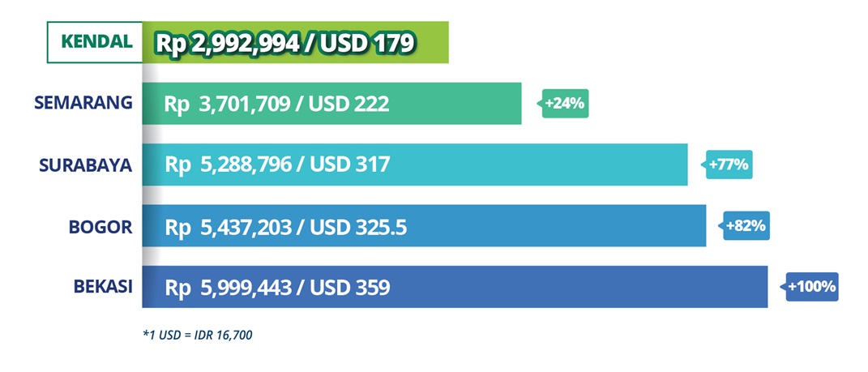The width and height of the screenshot is (868, 372).
Task: Select the +100% badge beside Bekasi
Action: [811, 287]
